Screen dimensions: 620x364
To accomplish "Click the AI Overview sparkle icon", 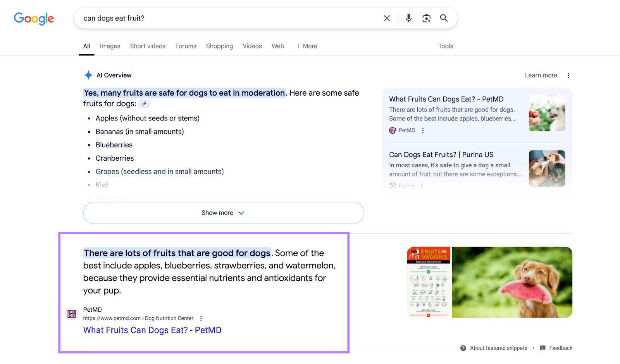I will tap(88, 75).
